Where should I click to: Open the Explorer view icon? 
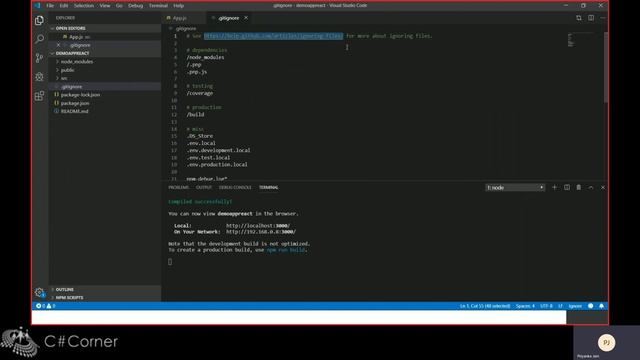point(39,20)
